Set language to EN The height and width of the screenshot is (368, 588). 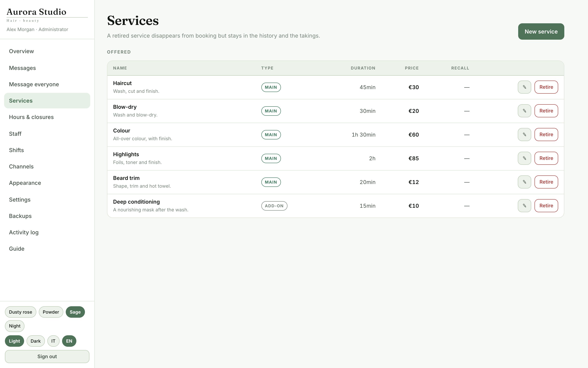pyautogui.click(x=69, y=341)
